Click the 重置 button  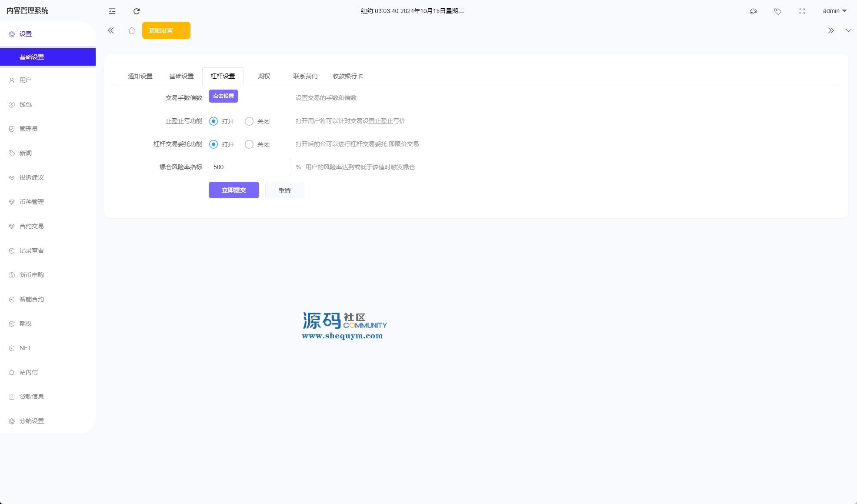tap(285, 190)
